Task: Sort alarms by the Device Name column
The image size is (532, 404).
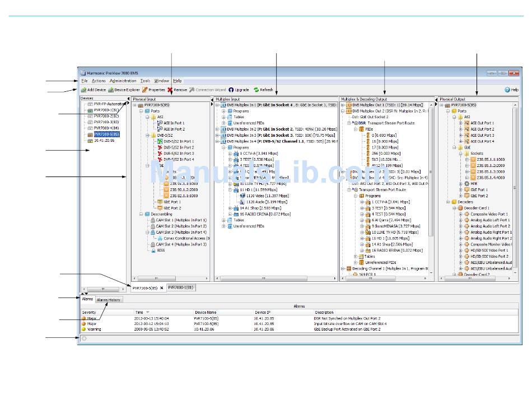Action: tap(223, 312)
